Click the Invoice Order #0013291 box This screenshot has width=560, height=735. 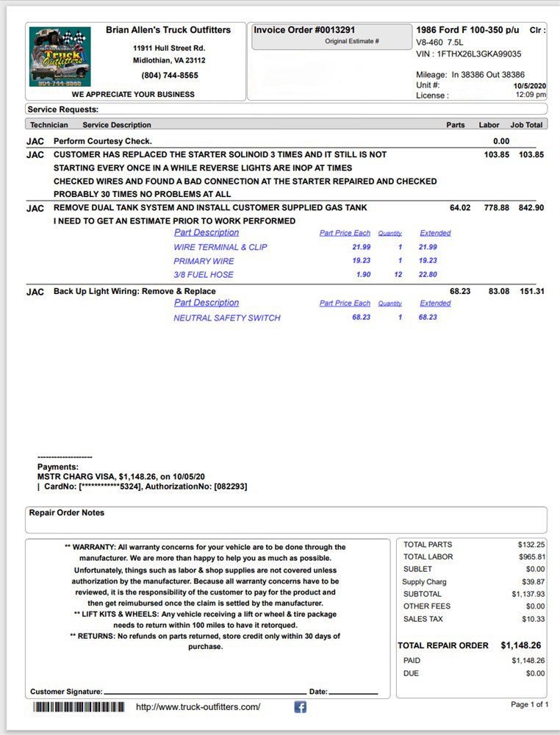click(331, 36)
